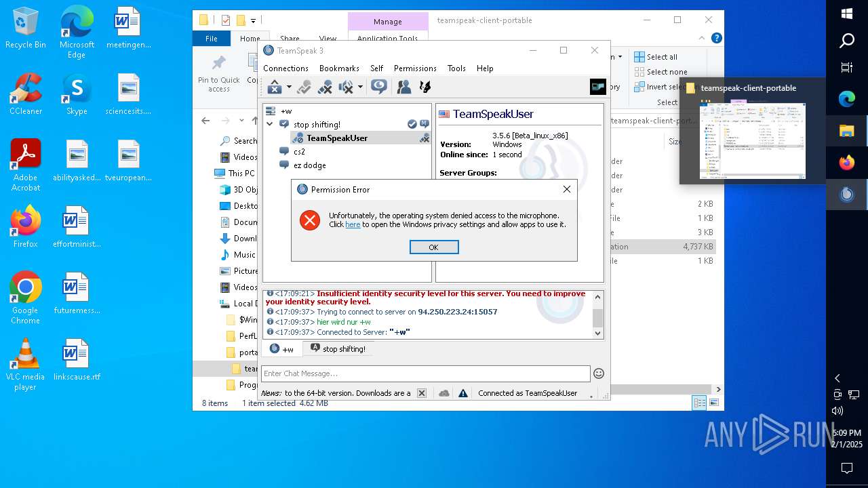Open the Windows Start button
This screenshot has height=488, width=868.
[847, 14]
